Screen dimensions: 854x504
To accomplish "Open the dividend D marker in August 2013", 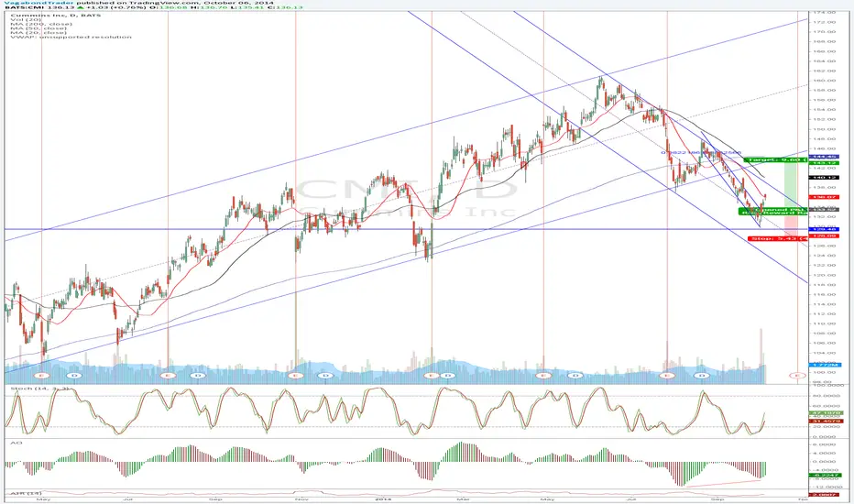I will tap(199, 376).
